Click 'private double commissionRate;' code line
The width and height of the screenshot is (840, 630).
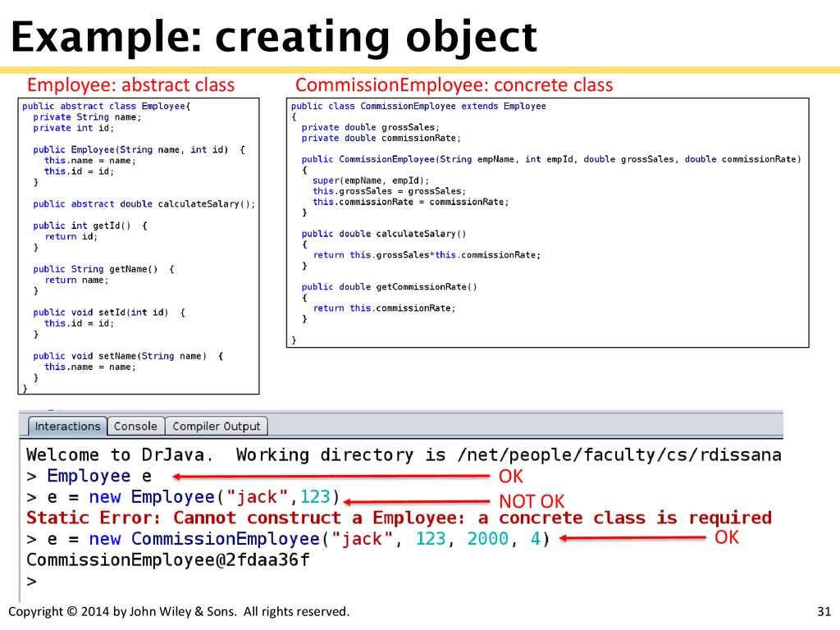[x=381, y=138]
